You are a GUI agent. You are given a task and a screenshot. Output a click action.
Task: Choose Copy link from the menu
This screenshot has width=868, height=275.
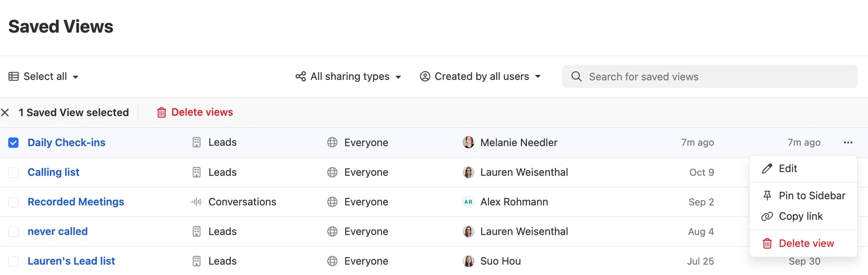click(803, 216)
